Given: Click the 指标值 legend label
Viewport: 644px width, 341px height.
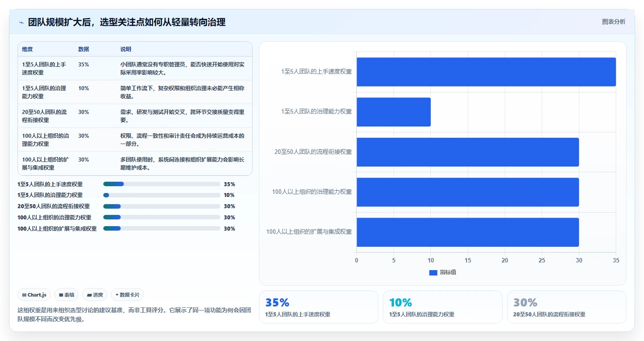Looking at the screenshot, I should (448, 272).
